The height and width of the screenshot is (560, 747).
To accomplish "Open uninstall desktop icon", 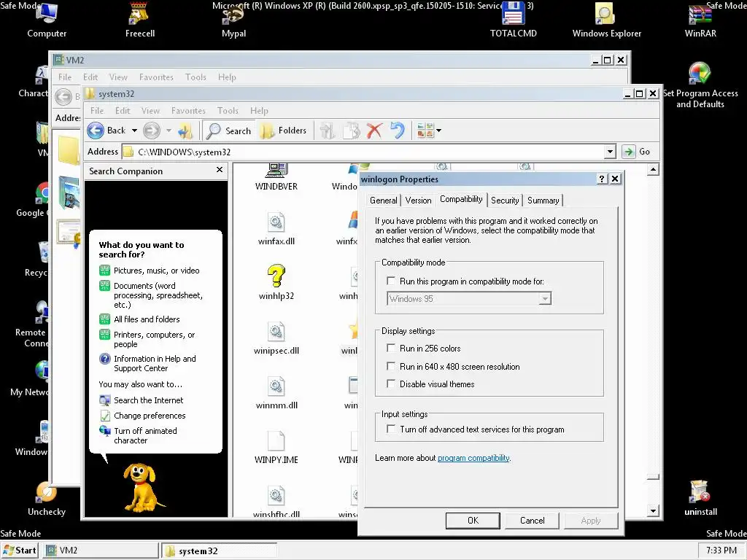I will pyautogui.click(x=700, y=498).
